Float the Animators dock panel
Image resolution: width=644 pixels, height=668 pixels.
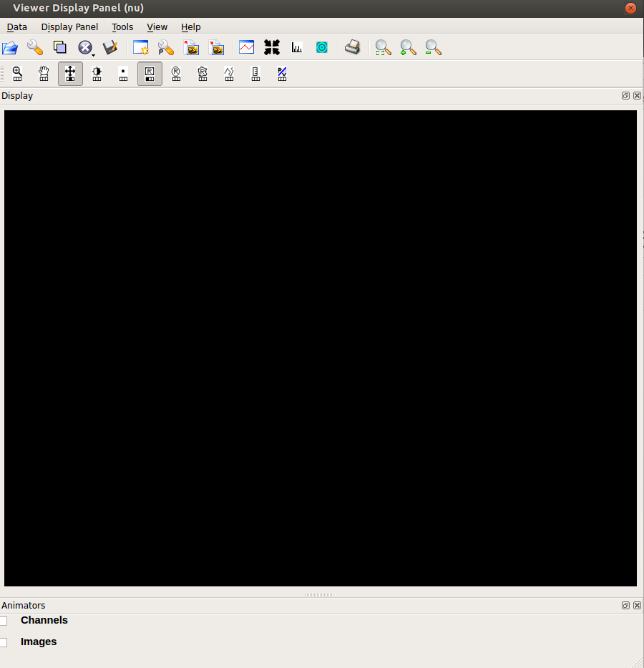pos(625,606)
